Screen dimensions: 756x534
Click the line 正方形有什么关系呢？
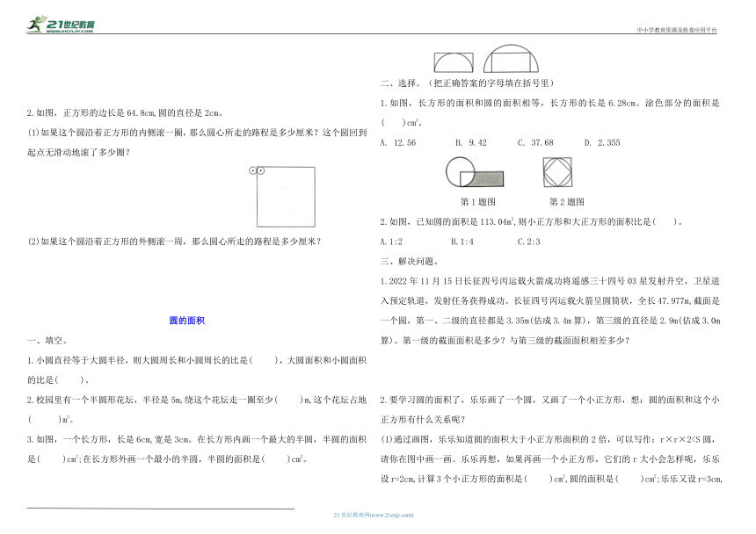[x=424, y=420]
